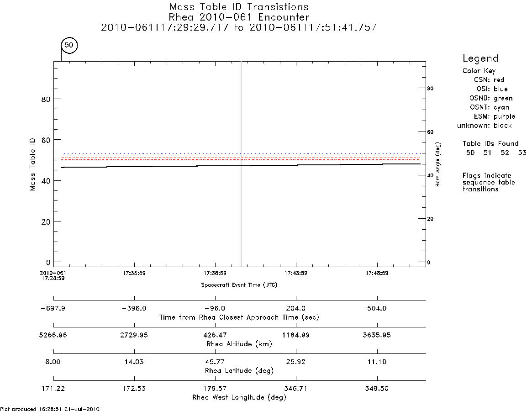This screenshot has height=411, width=532.
Task: Click longitude value '349.50'
Action: [377, 388]
